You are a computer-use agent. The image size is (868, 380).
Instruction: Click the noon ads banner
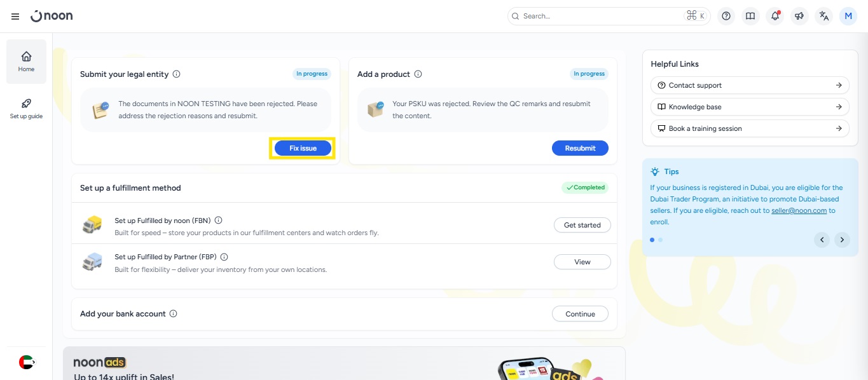344,363
